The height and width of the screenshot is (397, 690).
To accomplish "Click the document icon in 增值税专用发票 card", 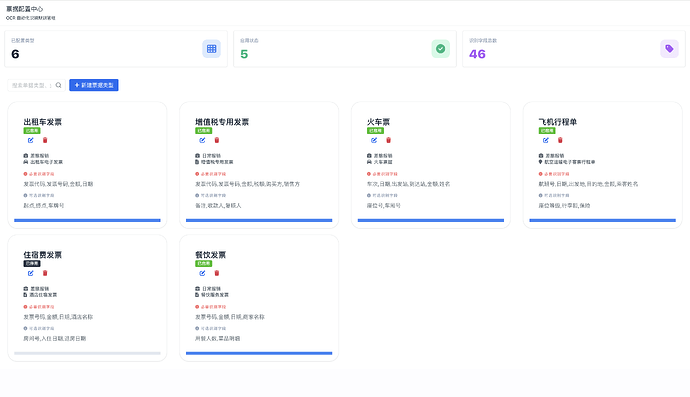I will (x=197, y=162).
